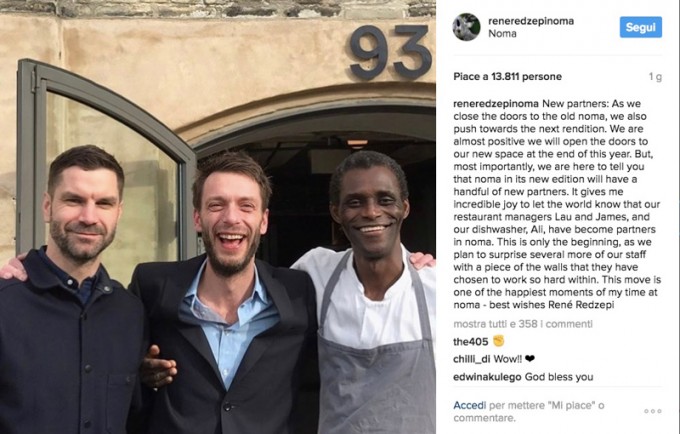Open edwinakulego commenter profile
The height and width of the screenshot is (434, 680).
[x=487, y=377]
